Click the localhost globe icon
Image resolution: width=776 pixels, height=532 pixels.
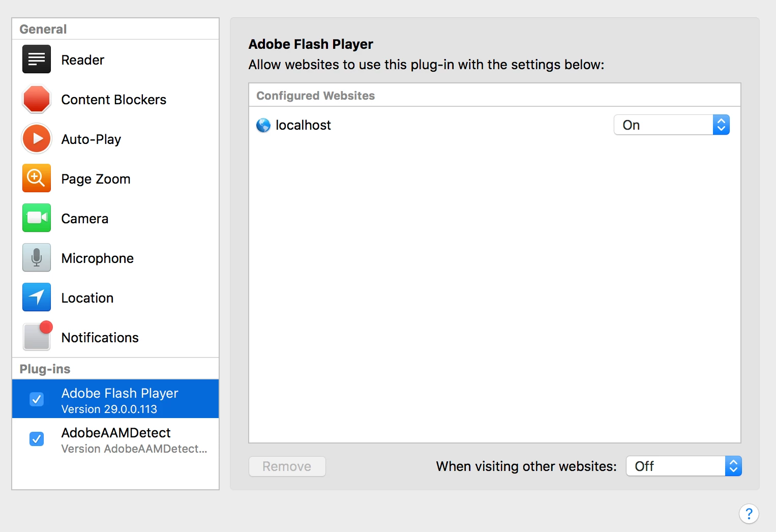(x=263, y=125)
